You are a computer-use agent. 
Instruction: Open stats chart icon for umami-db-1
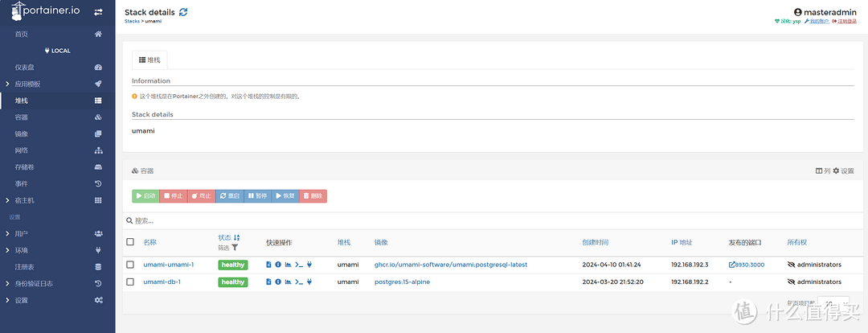[x=289, y=282]
